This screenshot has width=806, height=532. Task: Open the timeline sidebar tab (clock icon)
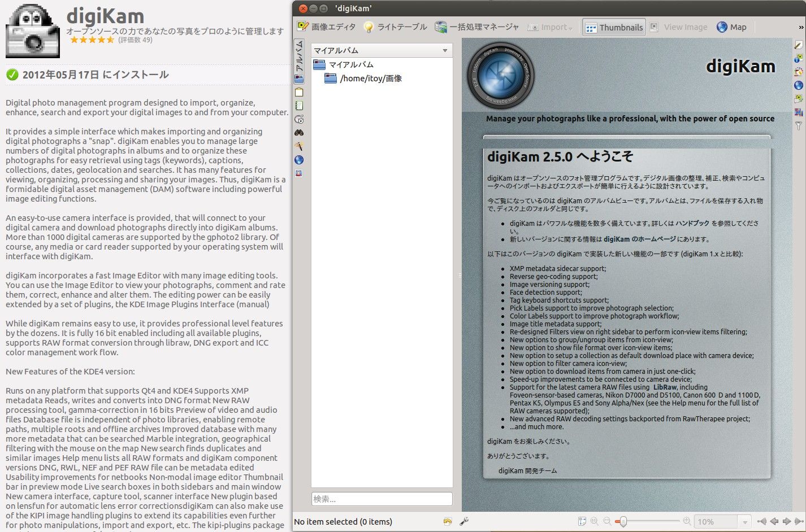coord(299,119)
